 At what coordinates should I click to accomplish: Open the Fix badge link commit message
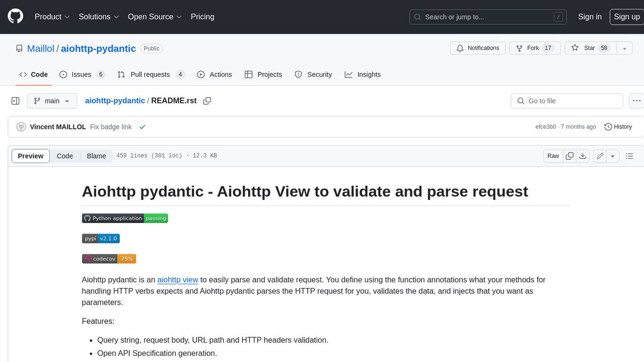click(111, 127)
